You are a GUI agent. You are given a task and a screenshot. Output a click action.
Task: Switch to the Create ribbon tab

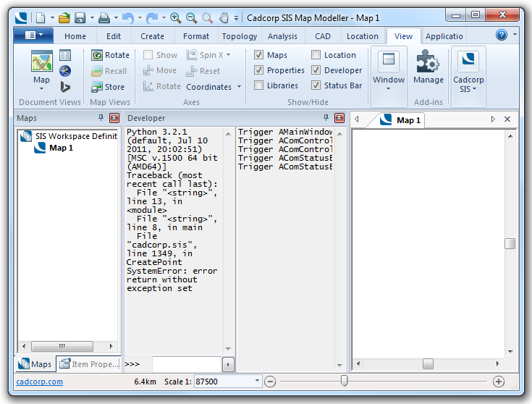(152, 36)
